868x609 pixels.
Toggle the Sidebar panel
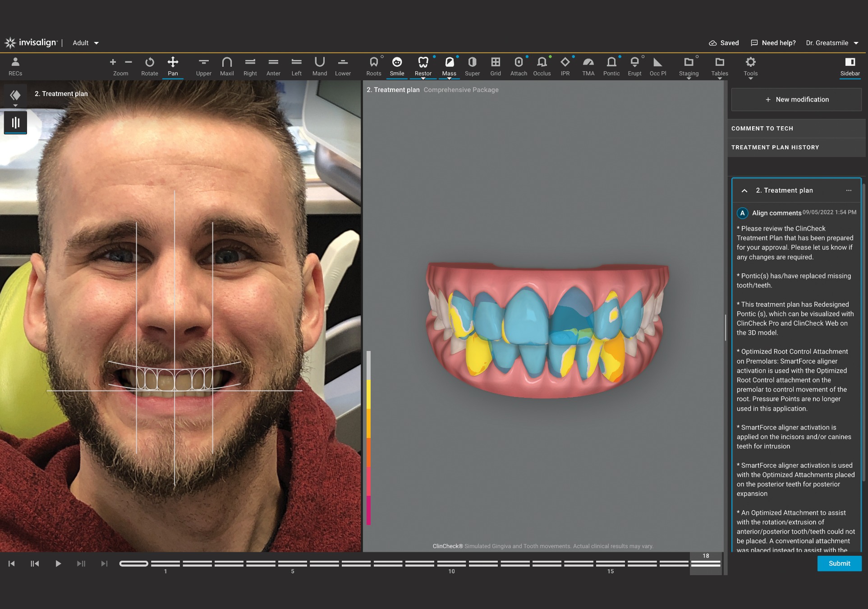pyautogui.click(x=850, y=66)
